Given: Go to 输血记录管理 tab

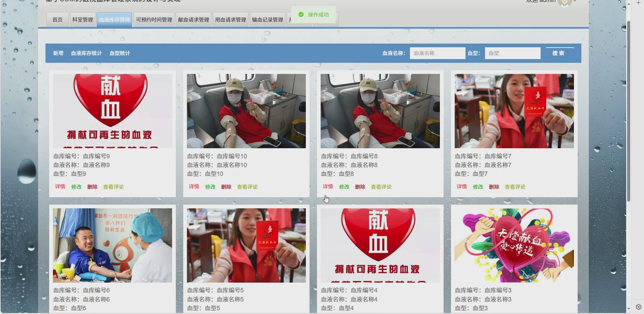Looking at the screenshot, I should coord(268,20).
